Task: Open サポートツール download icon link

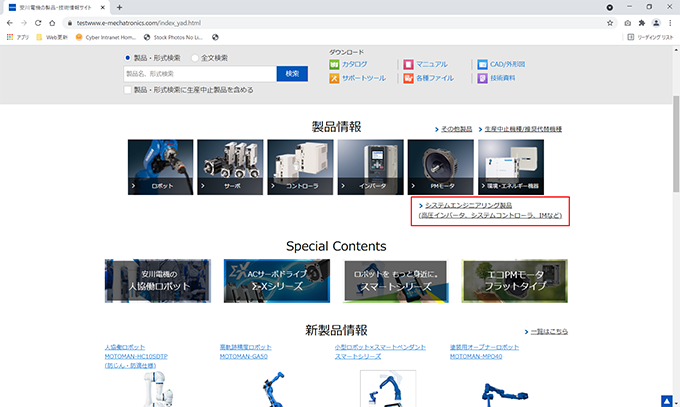Action: [357, 78]
